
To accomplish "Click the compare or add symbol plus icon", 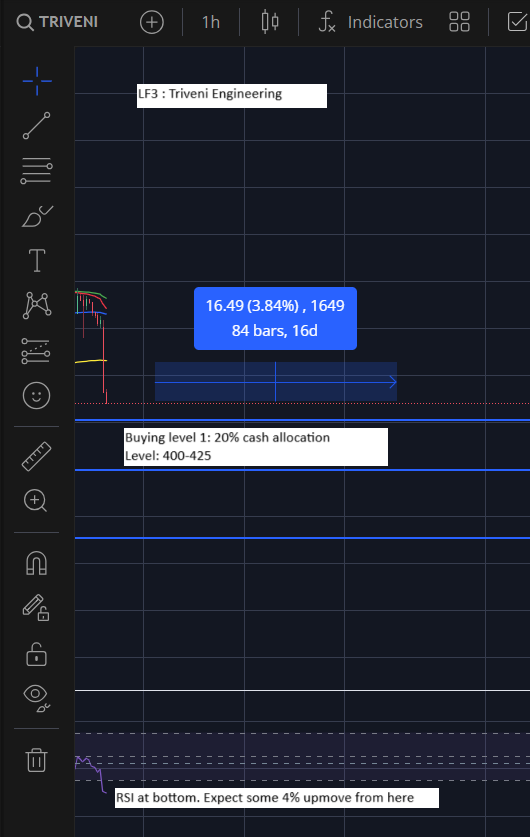I will [x=152, y=22].
